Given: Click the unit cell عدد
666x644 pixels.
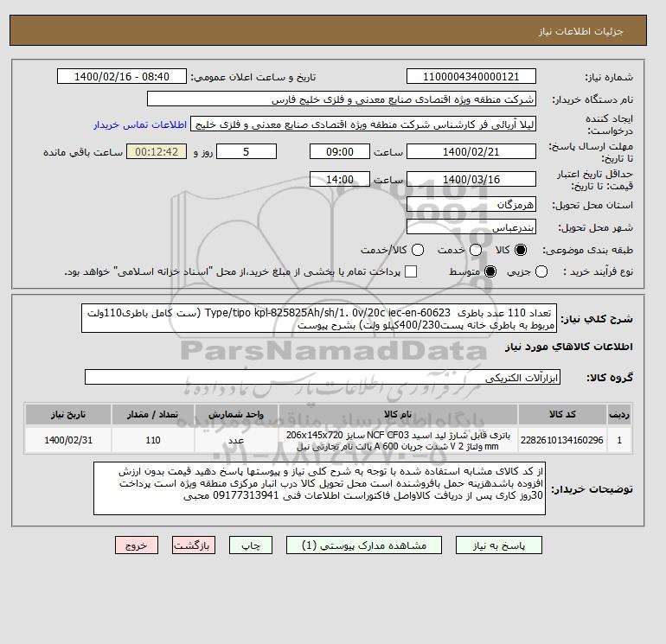Looking at the screenshot, I should point(236,440).
